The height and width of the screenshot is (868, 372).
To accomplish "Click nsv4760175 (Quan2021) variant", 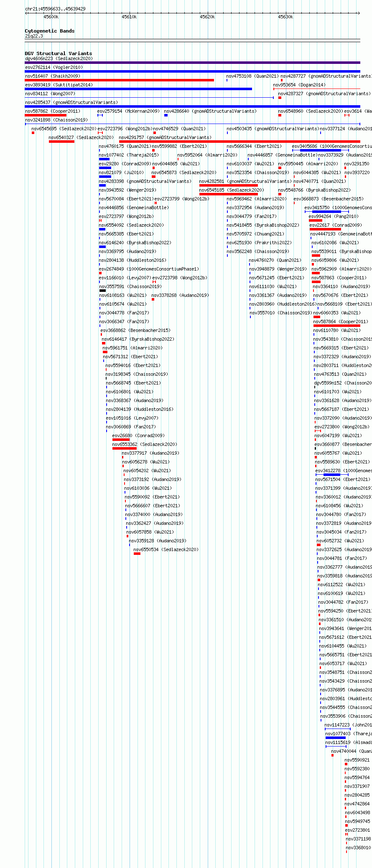I will [x=125, y=147].
